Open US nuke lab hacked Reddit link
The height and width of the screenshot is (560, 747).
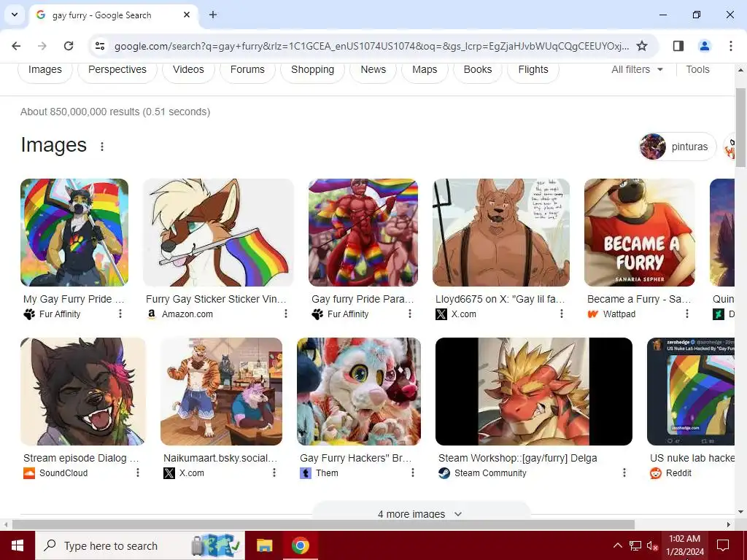692,458
